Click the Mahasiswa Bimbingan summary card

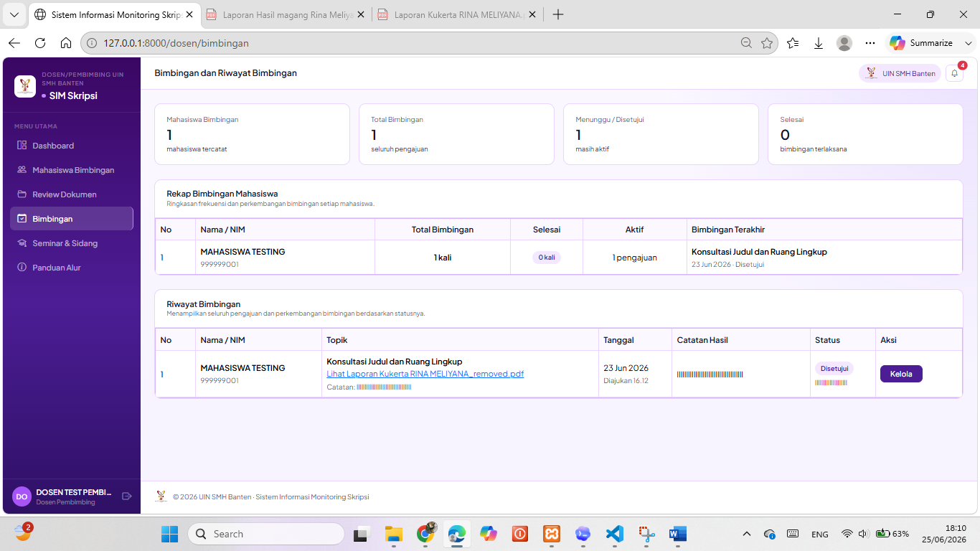pyautogui.click(x=252, y=134)
